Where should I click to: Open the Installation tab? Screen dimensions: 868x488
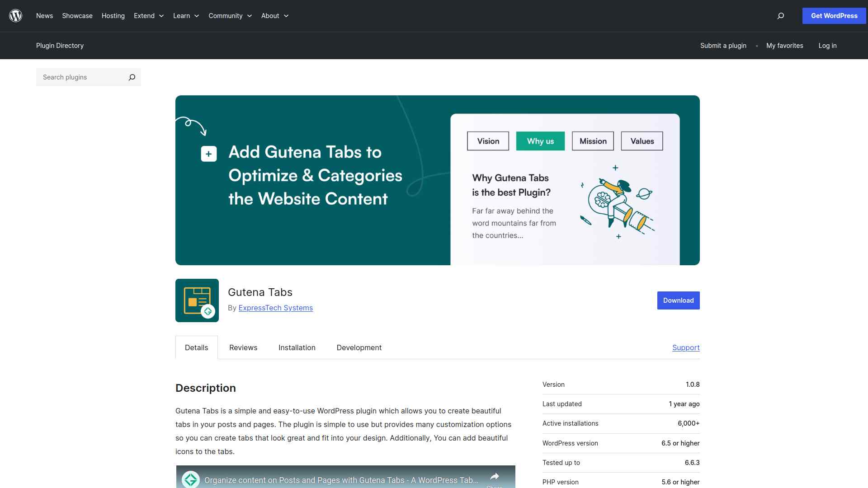297,347
